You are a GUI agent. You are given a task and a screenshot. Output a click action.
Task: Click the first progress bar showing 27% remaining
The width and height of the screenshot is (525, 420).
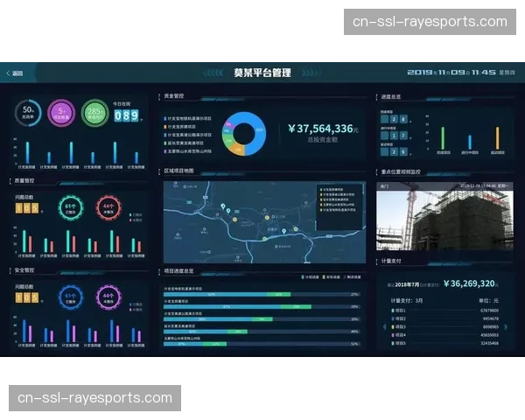coord(262,294)
